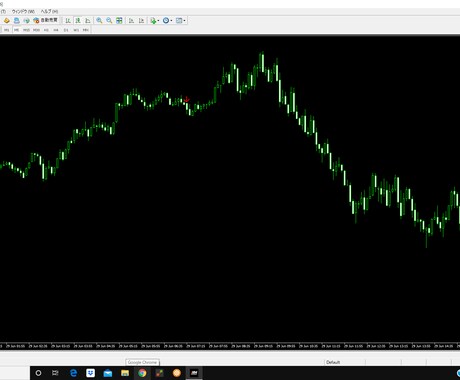The image size is (460, 380).
Task: Click the Default profile in status bar
Action: click(x=333, y=362)
